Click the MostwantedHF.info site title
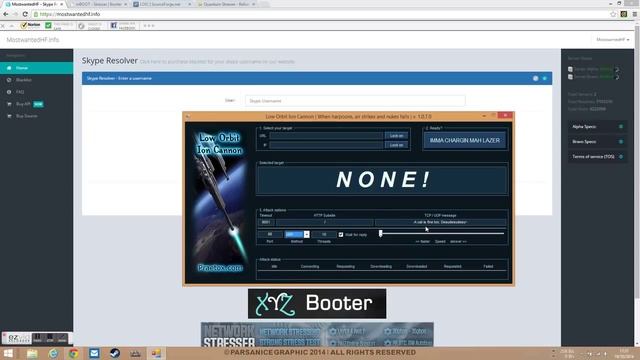The width and height of the screenshot is (640, 360). 33,40
